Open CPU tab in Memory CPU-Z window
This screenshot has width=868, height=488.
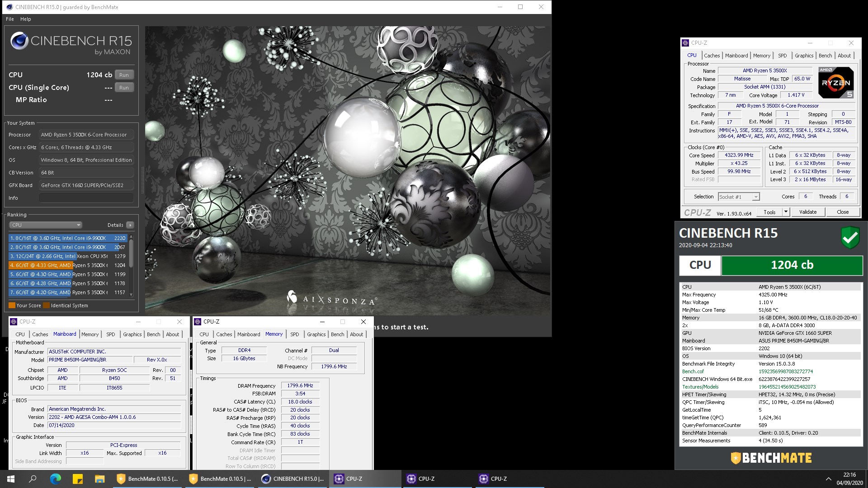[204, 334]
